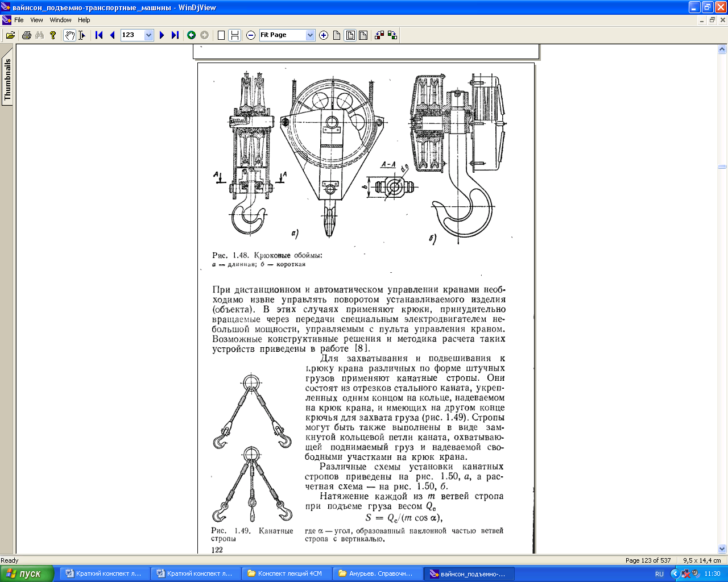Click the formula "S = Qc/(m cos α)"

404,518
